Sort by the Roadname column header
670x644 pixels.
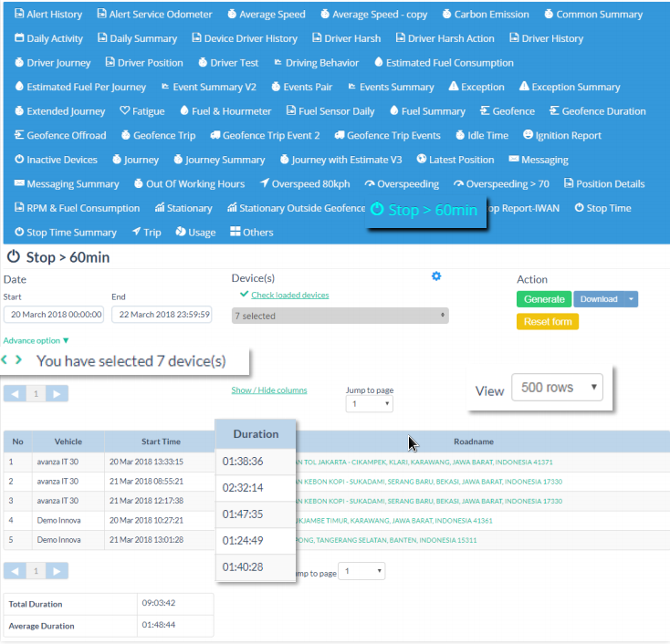click(474, 441)
